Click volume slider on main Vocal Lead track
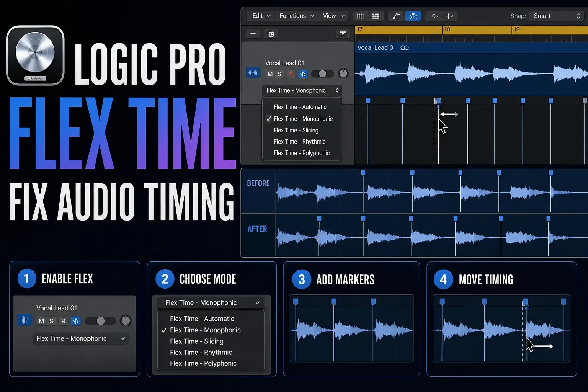Screen dimensions: 588x392 tap(322, 74)
